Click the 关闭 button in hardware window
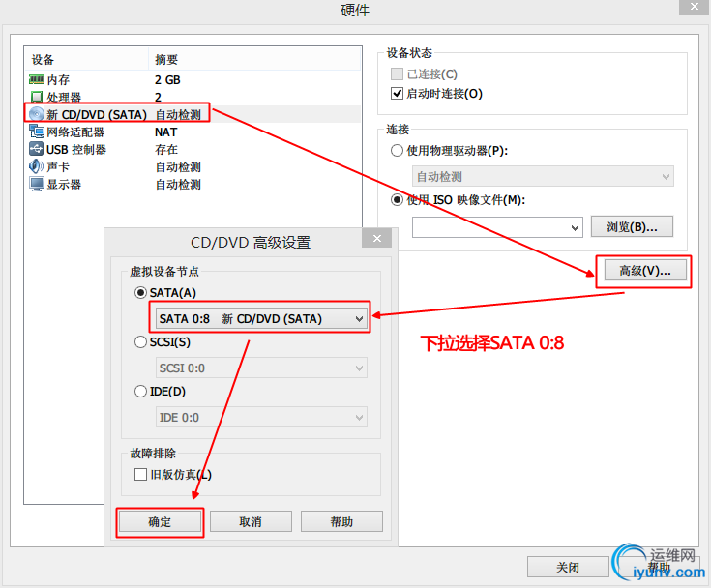Viewport: 711px width, 588px height. [x=568, y=567]
